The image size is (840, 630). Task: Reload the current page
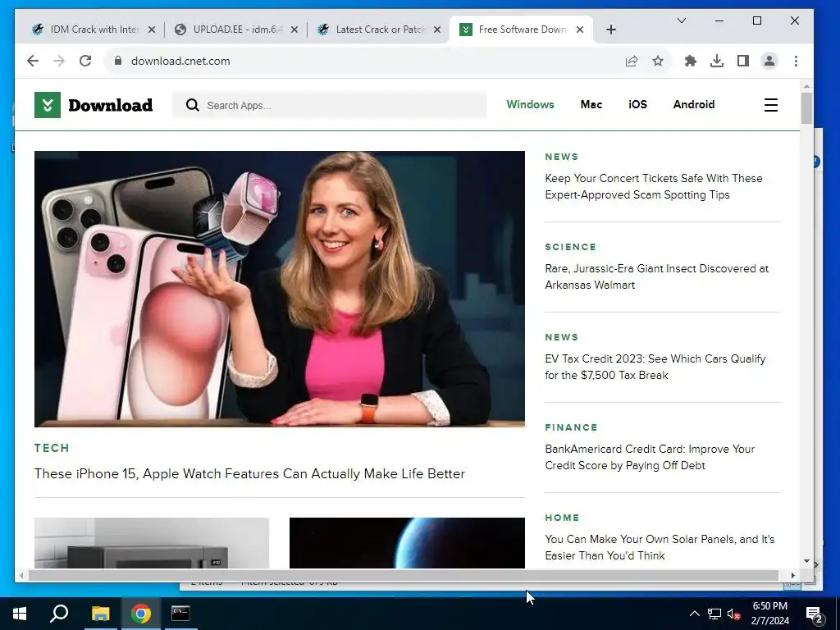pyautogui.click(x=85, y=61)
